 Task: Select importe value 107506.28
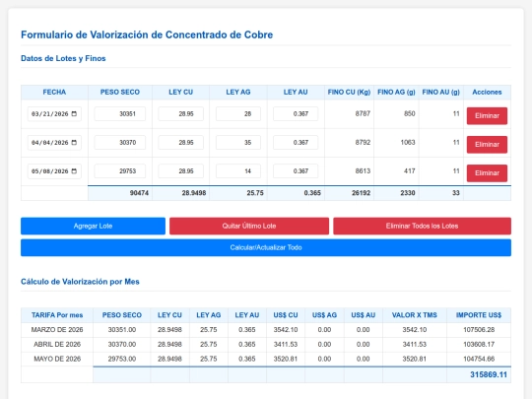coord(479,330)
